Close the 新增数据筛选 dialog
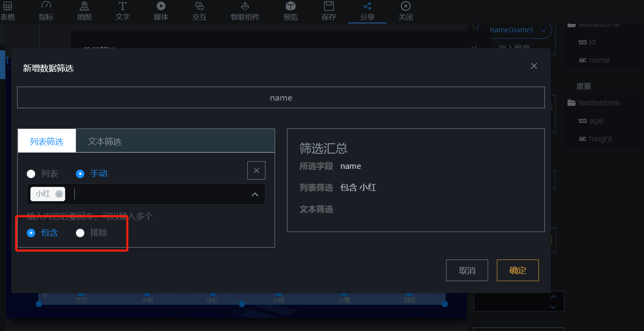The image size is (644, 331). 534,66
